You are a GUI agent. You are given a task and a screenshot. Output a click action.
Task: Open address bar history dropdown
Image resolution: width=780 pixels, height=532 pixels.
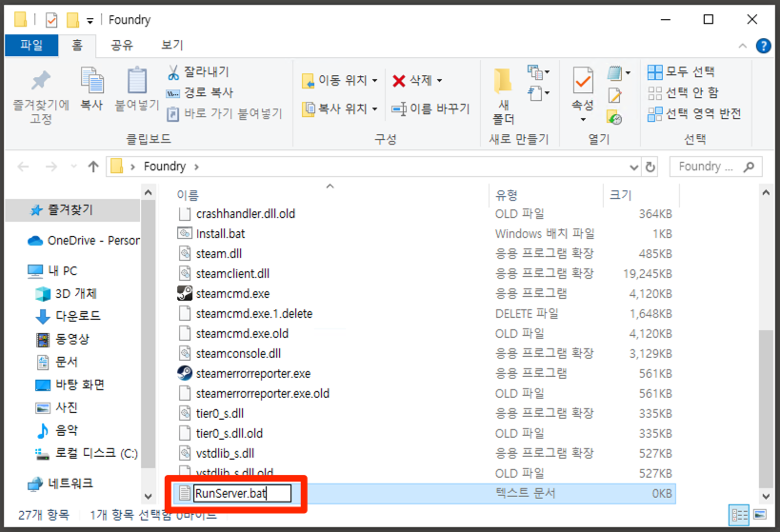pyautogui.click(x=633, y=167)
